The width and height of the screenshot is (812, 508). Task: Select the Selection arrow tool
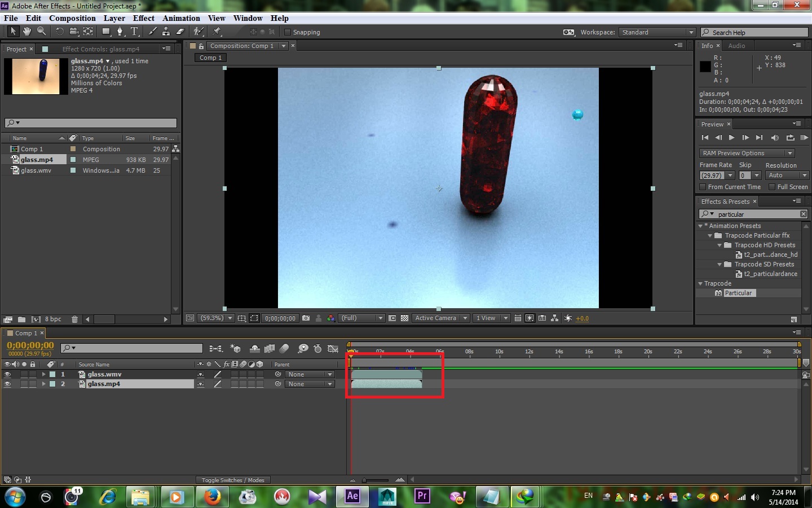click(x=12, y=32)
